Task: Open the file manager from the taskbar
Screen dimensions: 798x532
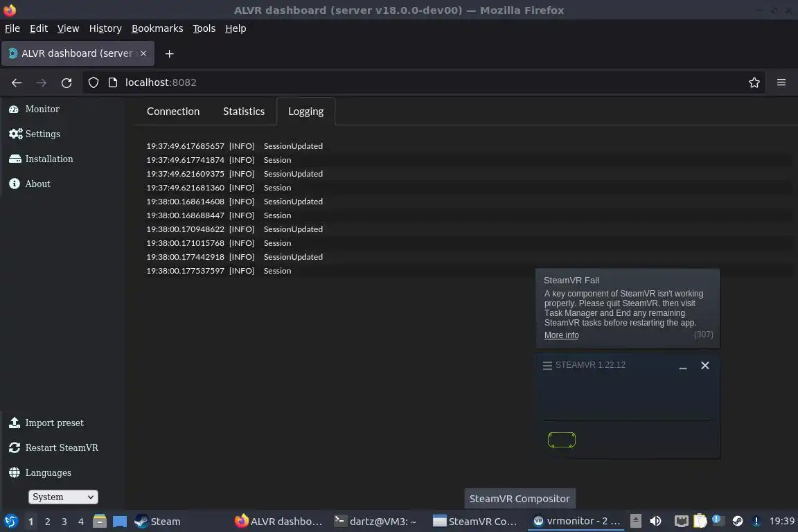Action: tap(100, 522)
